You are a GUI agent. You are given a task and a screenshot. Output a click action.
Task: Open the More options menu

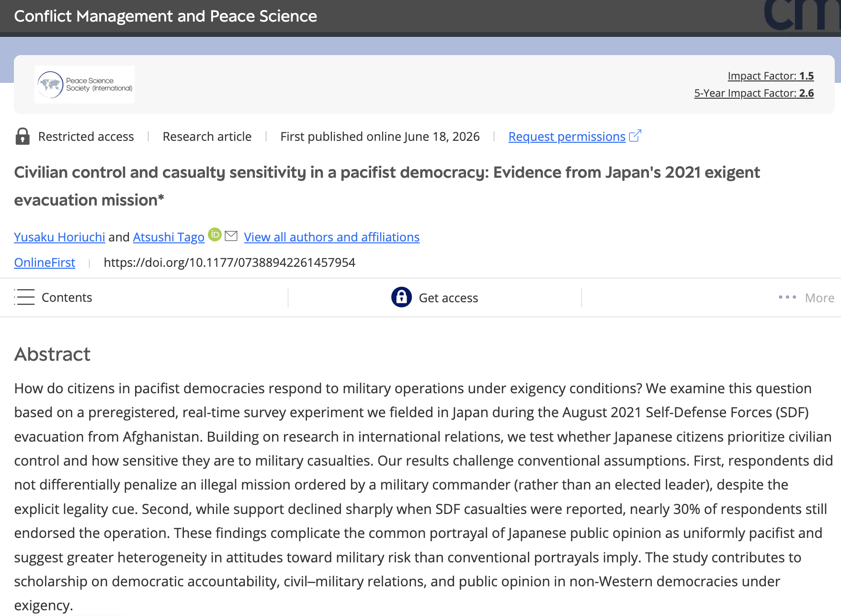(807, 298)
